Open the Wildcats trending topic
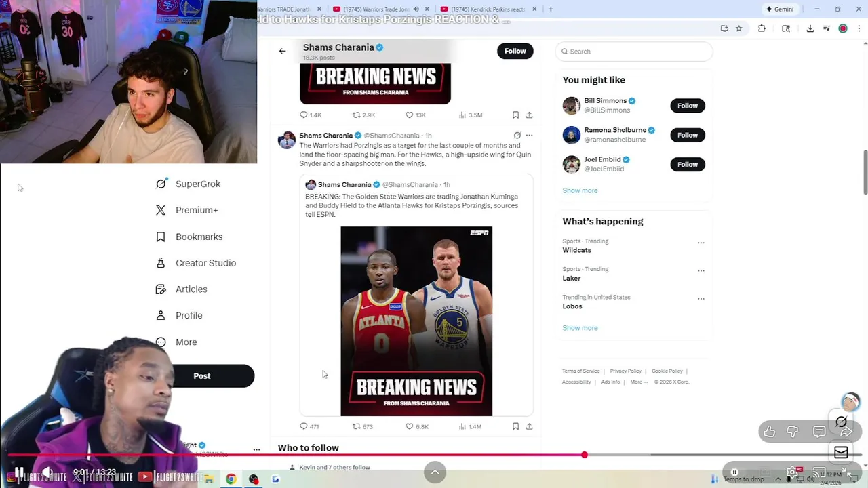This screenshot has height=488, width=868. point(576,250)
